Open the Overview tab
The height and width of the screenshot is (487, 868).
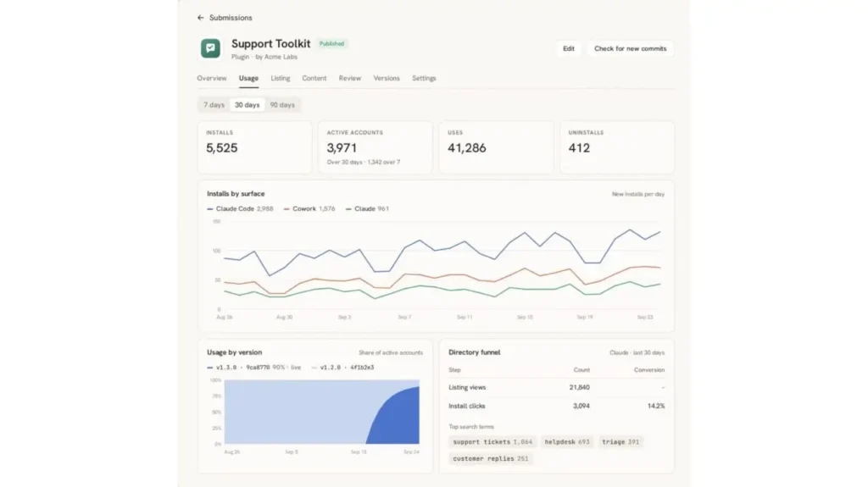coord(211,78)
